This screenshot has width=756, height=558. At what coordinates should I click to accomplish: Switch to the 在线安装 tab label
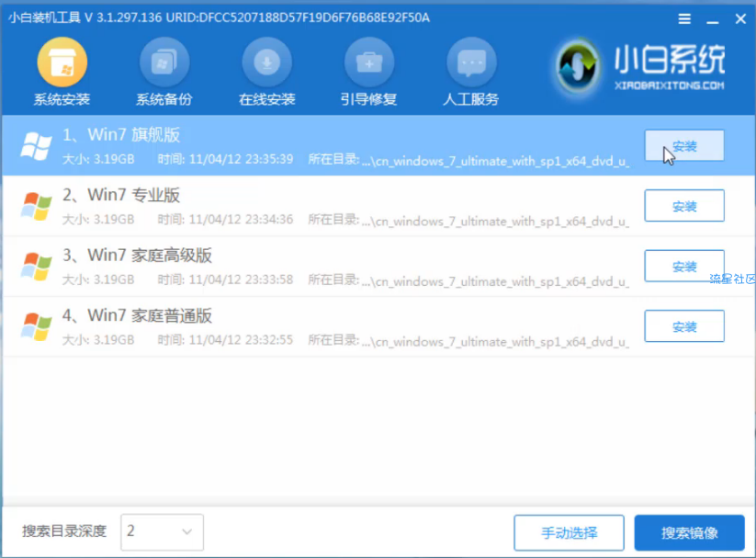pos(266,99)
